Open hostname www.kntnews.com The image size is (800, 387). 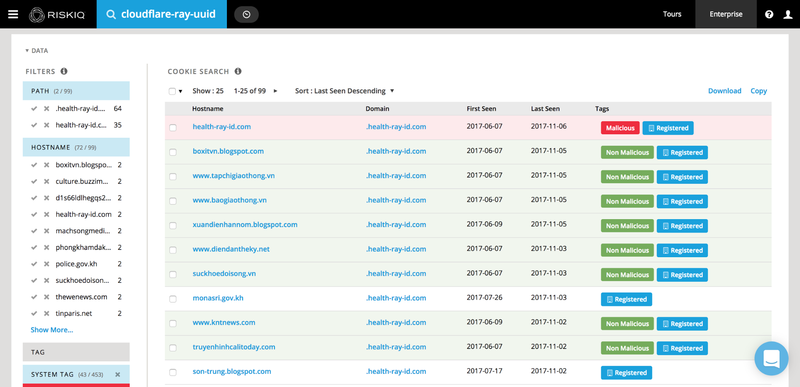pos(224,322)
